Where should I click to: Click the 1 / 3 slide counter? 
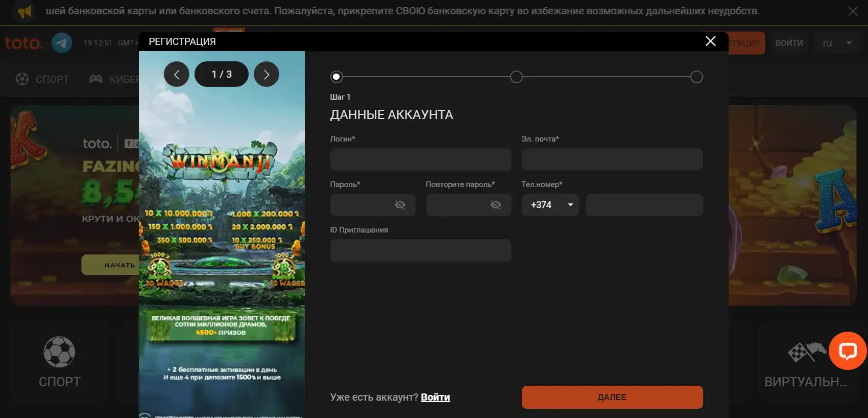[222, 75]
